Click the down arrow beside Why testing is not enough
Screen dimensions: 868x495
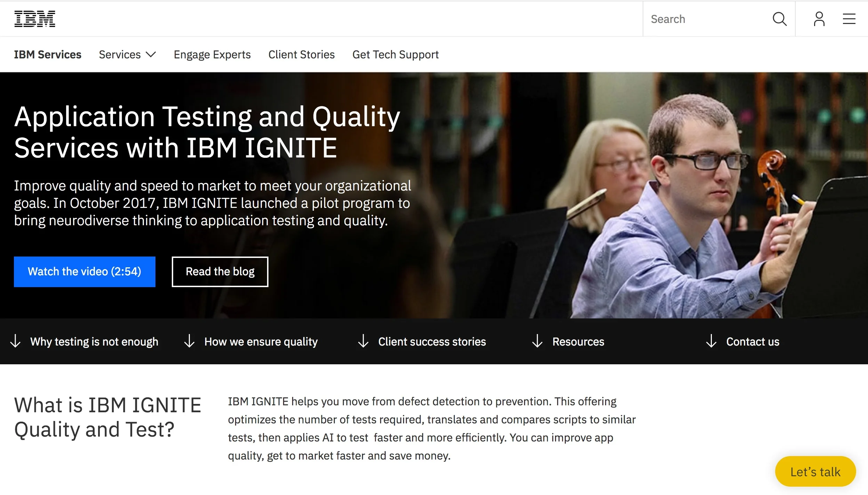pyautogui.click(x=15, y=341)
